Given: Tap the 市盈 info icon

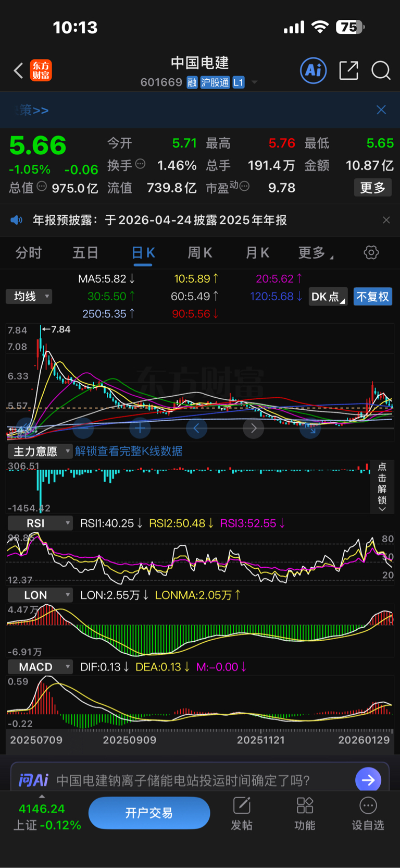Looking at the screenshot, I should tap(244, 186).
